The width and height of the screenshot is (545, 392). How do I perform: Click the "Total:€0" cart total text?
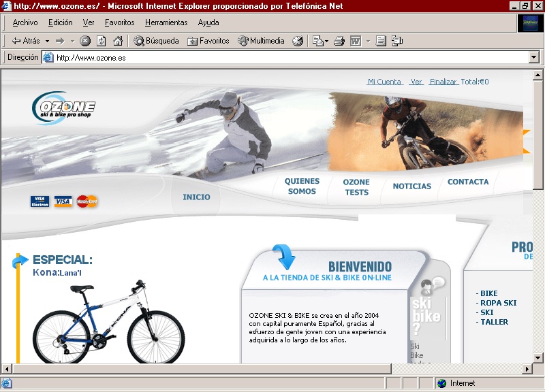click(x=475, y=82)
